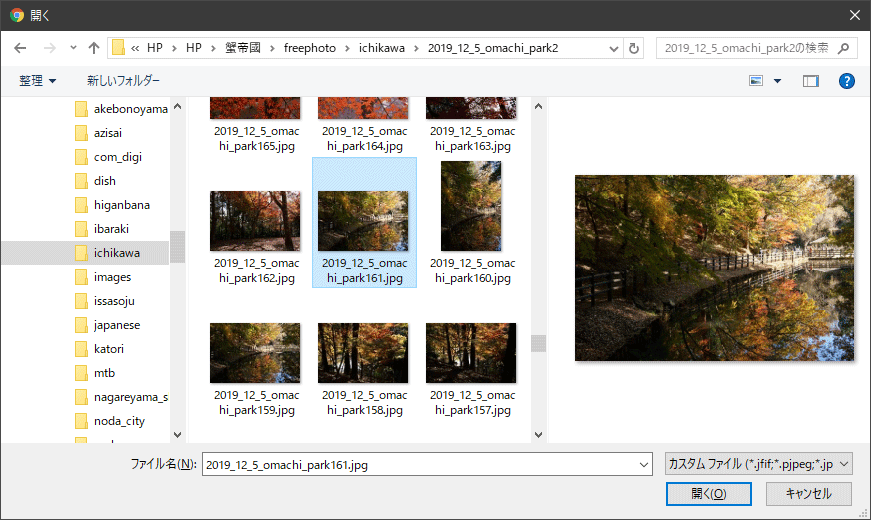The width and height of the screenshot is (871, 520).
Task: Go back with the Back arrow
Action: pos(20,48)
